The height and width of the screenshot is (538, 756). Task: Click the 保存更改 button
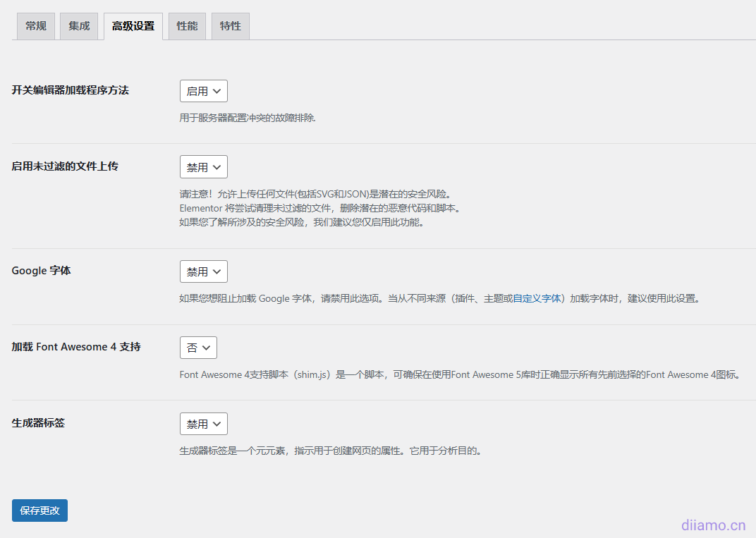(x=39, y=511)
